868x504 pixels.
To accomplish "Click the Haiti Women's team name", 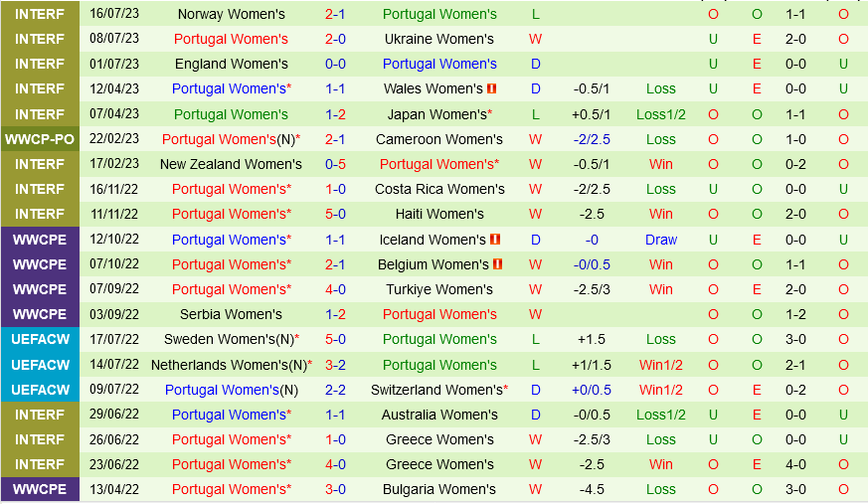I will click(x=439, y=214).
